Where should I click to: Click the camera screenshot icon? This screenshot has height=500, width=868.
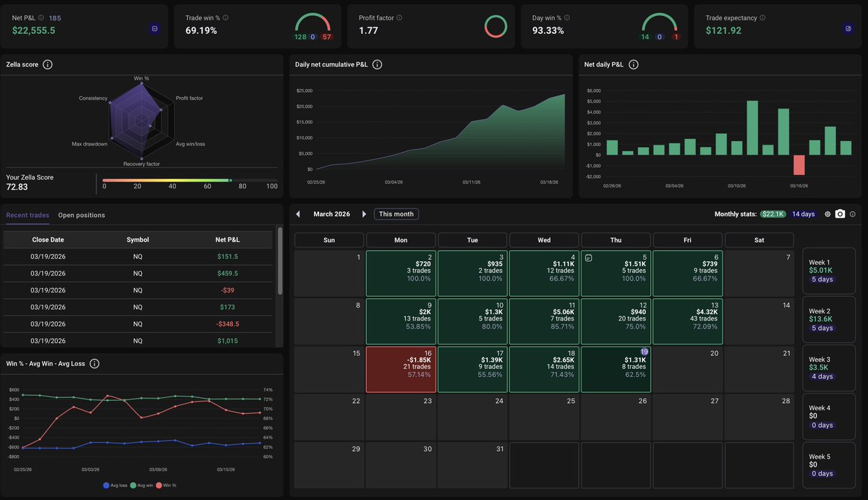840,214
